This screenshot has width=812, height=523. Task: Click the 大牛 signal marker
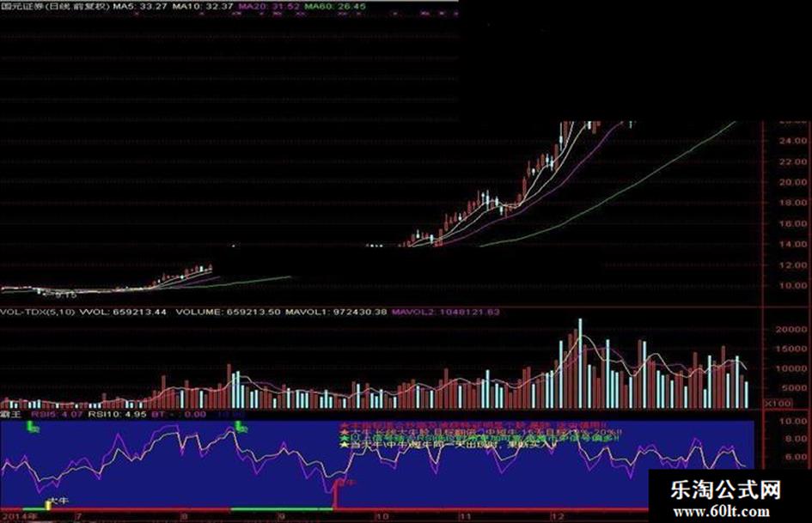pyautogui.click(x=58, y=502)
